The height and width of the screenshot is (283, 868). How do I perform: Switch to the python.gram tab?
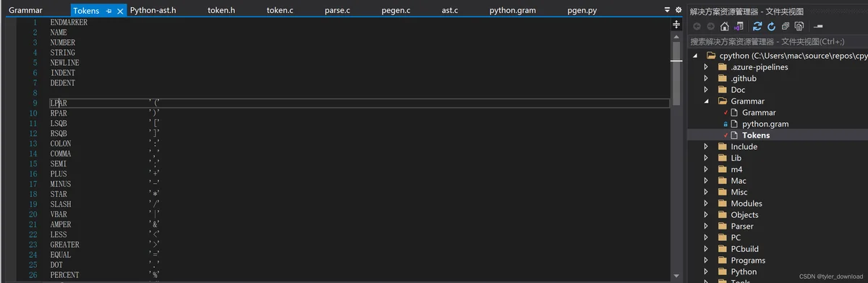coord(512,11)
